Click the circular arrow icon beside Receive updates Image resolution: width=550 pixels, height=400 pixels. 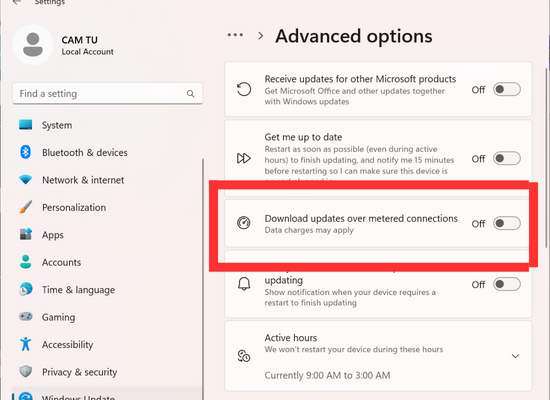tap(244, 89)
